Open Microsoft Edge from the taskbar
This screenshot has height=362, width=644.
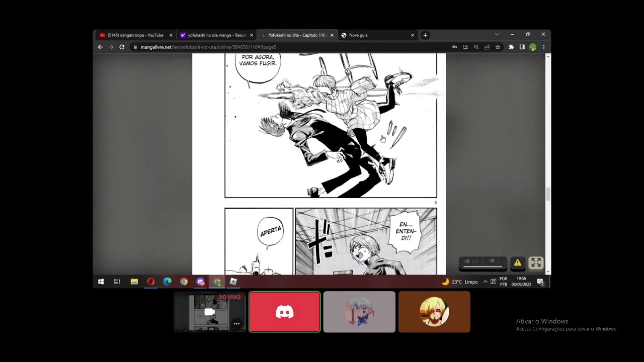tap(167, 282)
